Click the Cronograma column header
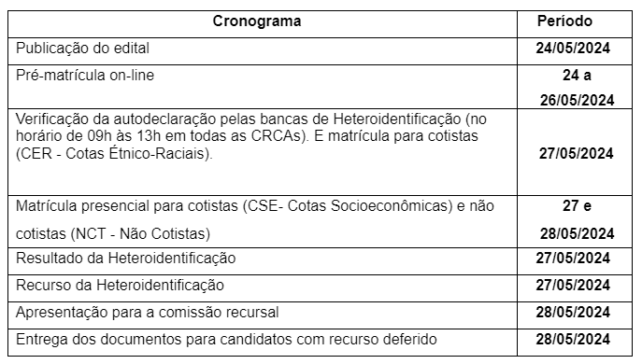The image size is (642, 364). (x=257, y=21)
